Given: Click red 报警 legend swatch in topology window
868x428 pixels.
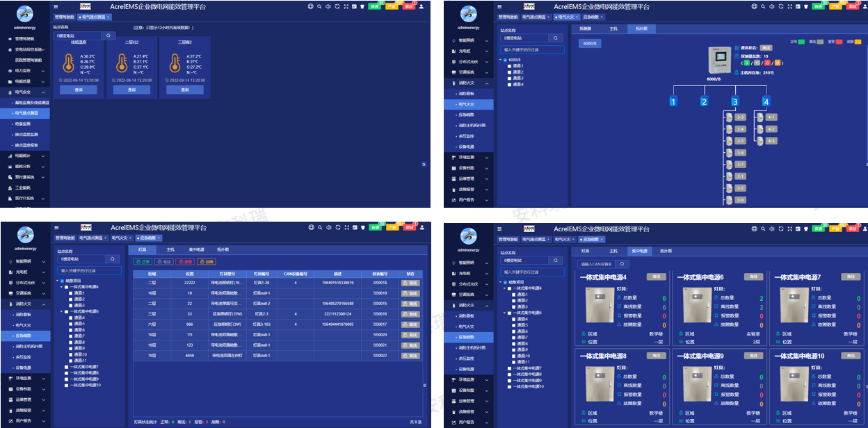Looking at the screenshot, I should 839,42.
